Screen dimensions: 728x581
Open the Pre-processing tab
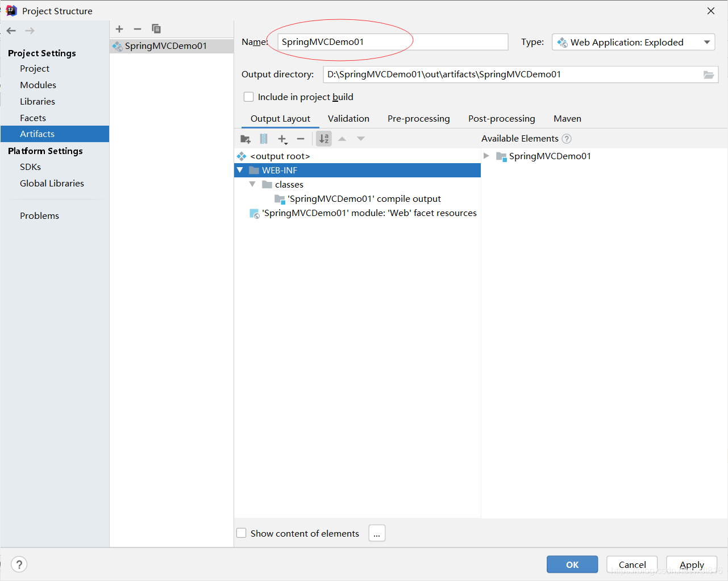click(419, 118)
